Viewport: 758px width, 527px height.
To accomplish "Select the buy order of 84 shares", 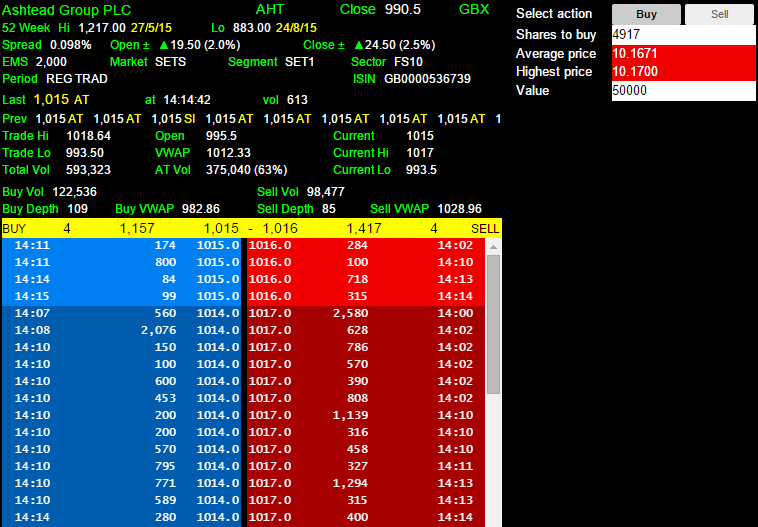I will (121, 279).
